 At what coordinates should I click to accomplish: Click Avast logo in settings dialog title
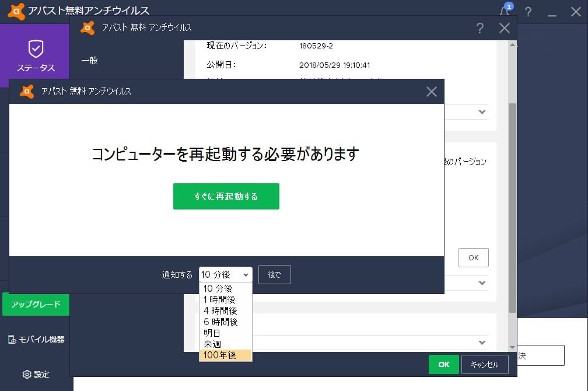[x=87, y=28]
